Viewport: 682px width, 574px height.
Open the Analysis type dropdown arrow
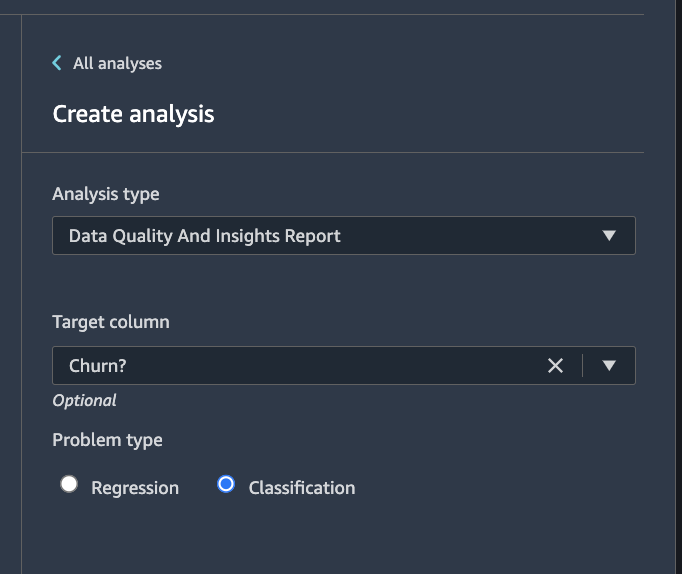pyautogui.click(x=609, y=236)
